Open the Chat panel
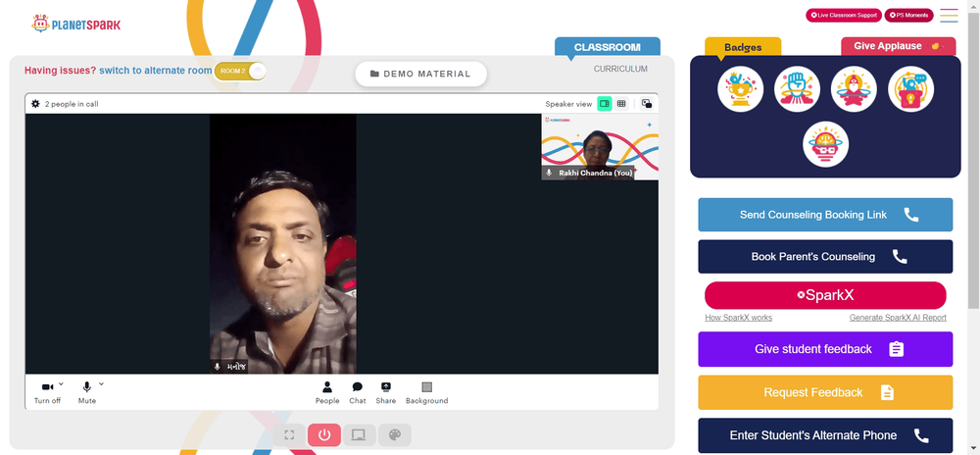The image size is (980, 455). [358, 393]
